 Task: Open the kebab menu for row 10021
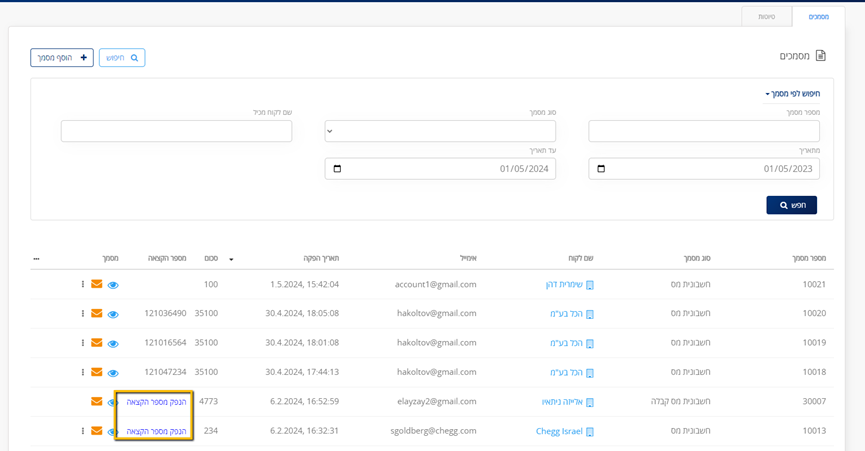click(x=83, y=284)
